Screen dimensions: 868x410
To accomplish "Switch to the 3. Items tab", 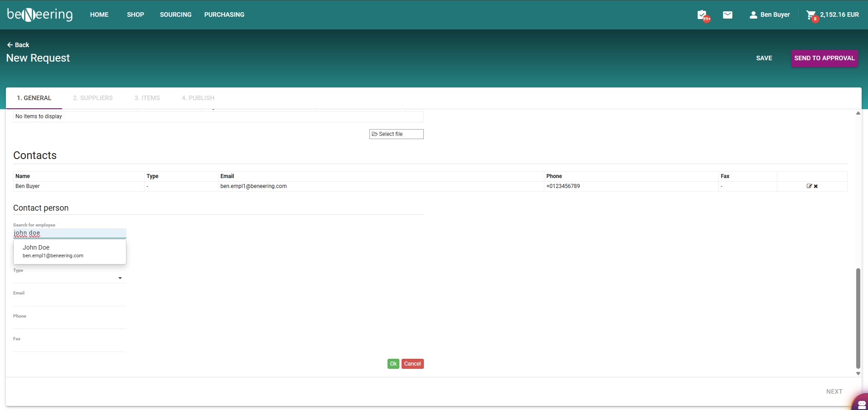I will 147,98.
